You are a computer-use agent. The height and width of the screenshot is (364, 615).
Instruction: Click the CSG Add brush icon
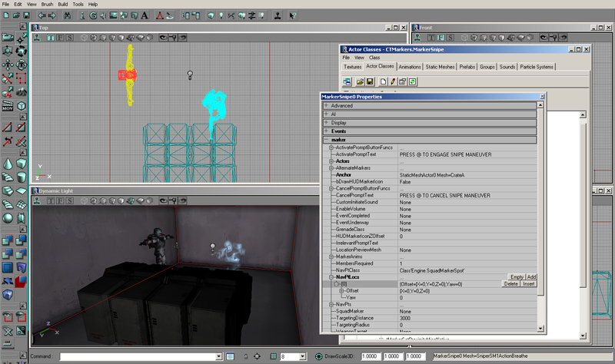pos(8,240)
